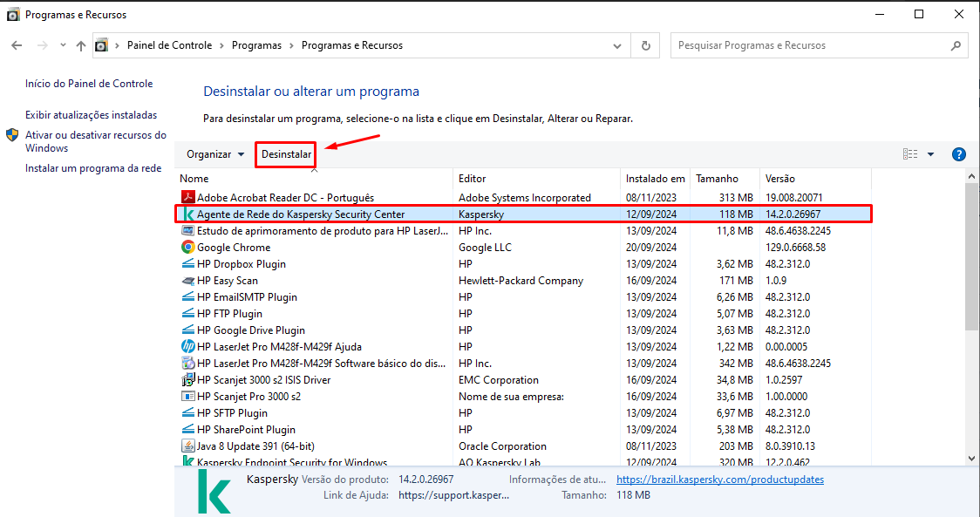Click the HP Google Drive Plugin icon
The image size is (980, 517).
(x=187, y=330)
